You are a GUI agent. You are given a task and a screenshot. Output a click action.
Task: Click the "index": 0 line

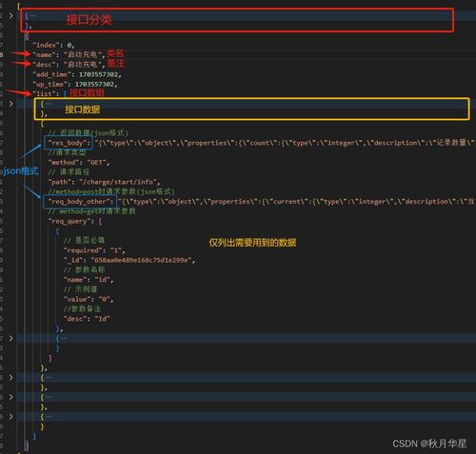[53, 45]
